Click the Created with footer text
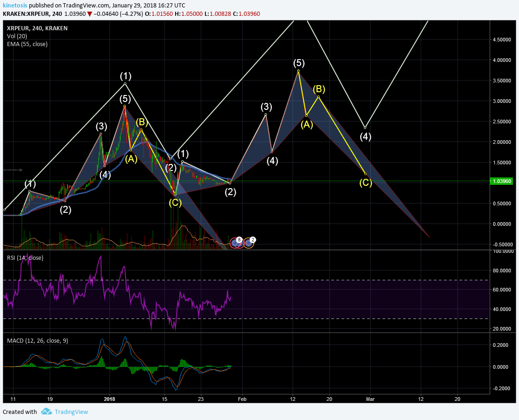 click(x=20, y=412)
